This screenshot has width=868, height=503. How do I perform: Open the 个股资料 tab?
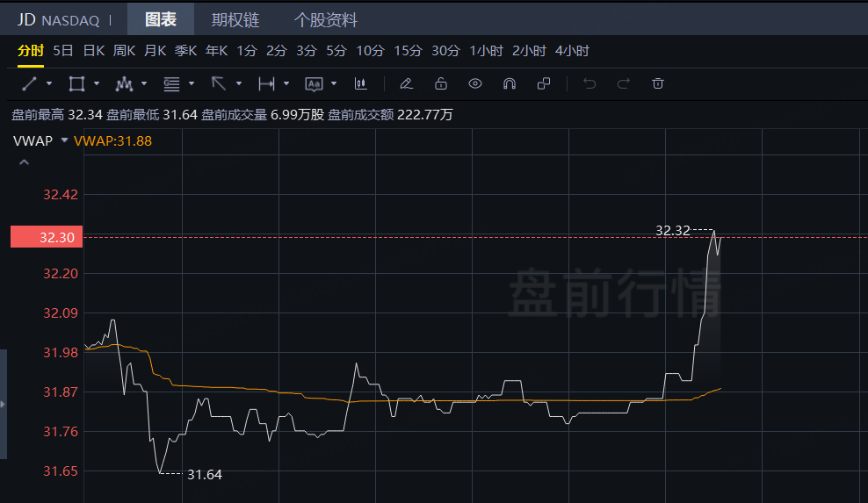[x=325, y=20]
